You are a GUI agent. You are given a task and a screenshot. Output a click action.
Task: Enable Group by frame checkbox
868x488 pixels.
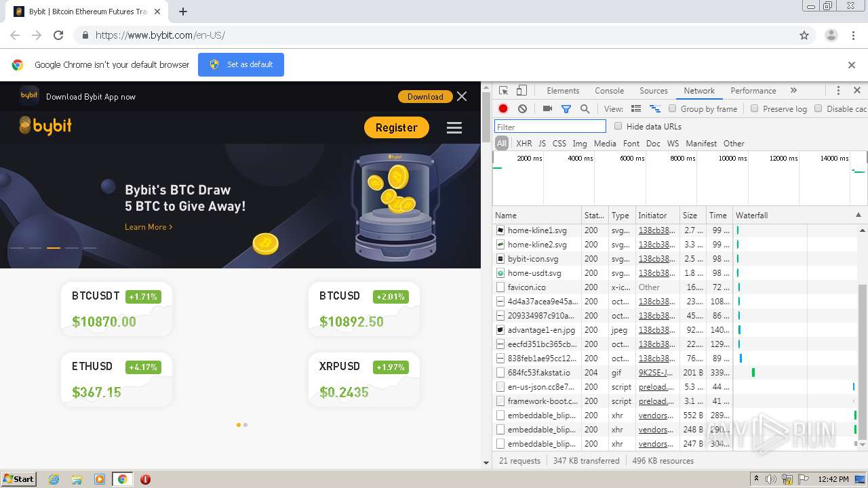click(672, 108)
